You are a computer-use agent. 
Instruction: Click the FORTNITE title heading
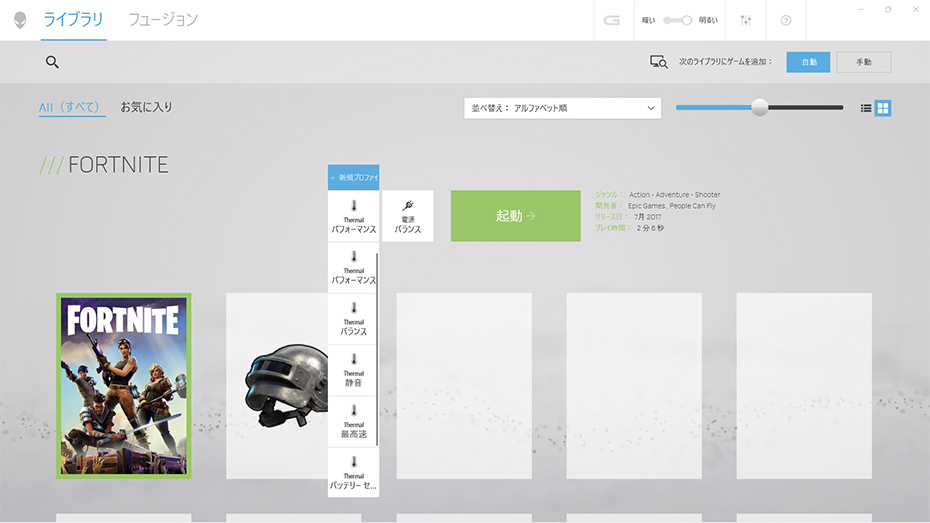118,165
